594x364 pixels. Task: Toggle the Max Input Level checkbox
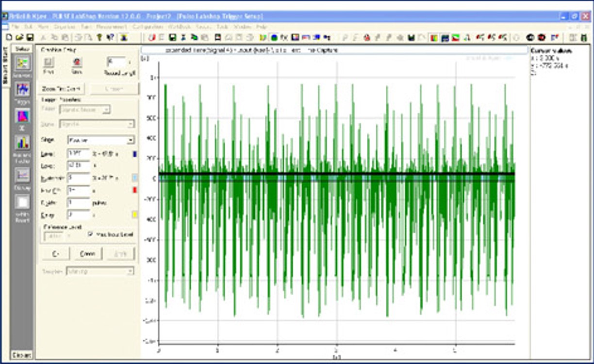(x=90, y=234)
